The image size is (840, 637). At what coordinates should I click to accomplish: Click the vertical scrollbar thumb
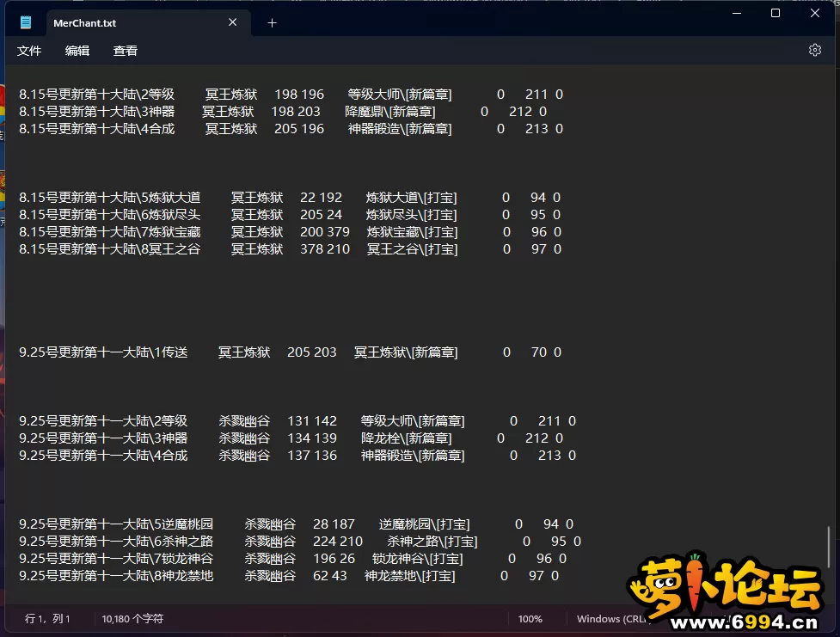point(829,547)
